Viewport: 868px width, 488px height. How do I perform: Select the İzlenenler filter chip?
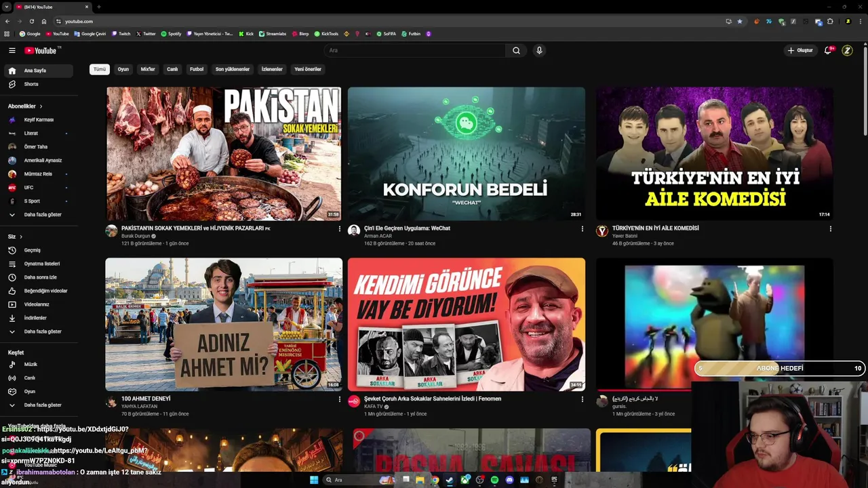[272, 69]
